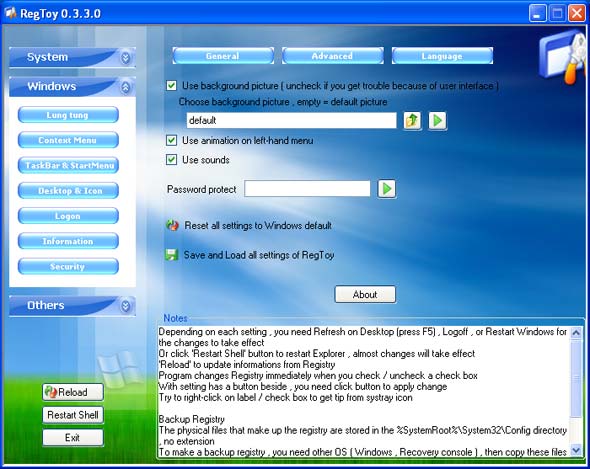Screen dimensions: 590x469
Task: Open Context Menu settings
Action: 68,140
